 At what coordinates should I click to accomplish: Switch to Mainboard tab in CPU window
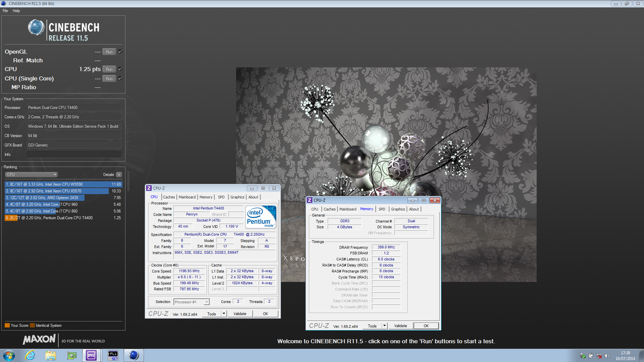187,197
